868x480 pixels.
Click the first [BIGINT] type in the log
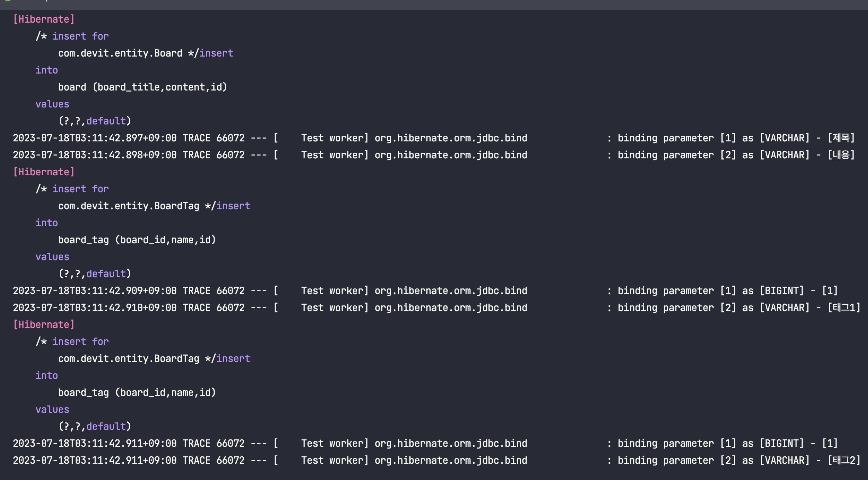point(781,291)
